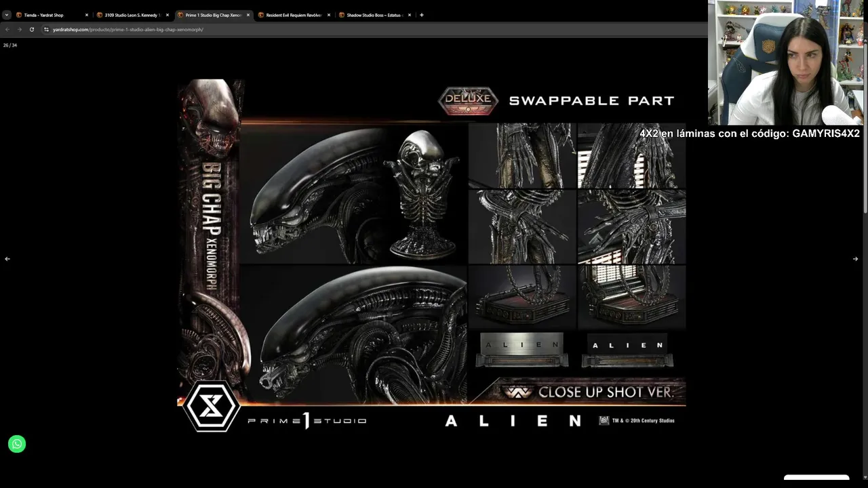Select the Prime 1 Studio Big Chap Xenomorph tab

coord(213,15)
